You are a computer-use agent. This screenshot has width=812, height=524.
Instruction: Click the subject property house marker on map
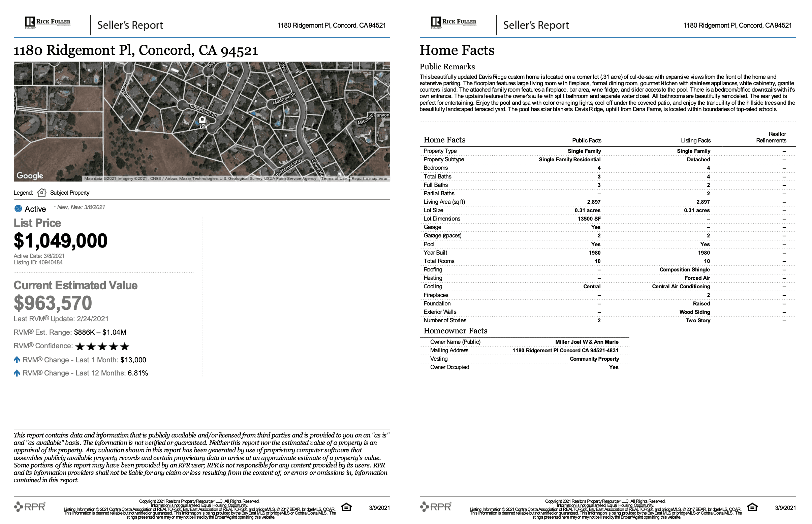point(202,120)
